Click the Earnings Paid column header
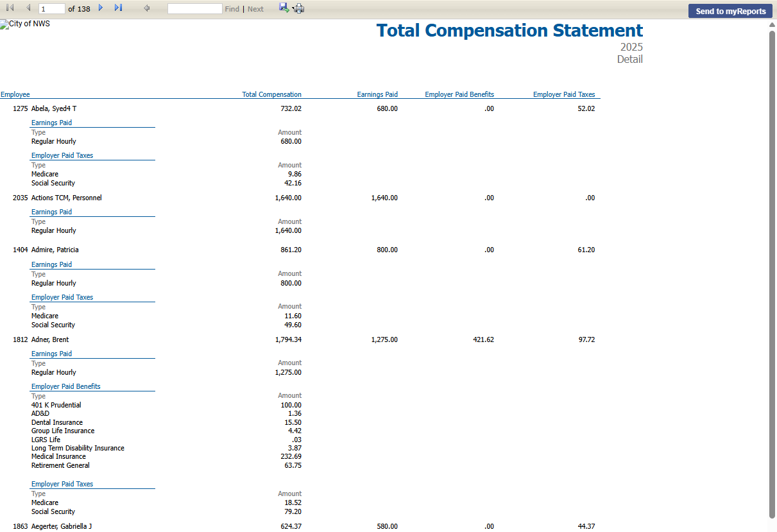 click(x=377, y=94)
